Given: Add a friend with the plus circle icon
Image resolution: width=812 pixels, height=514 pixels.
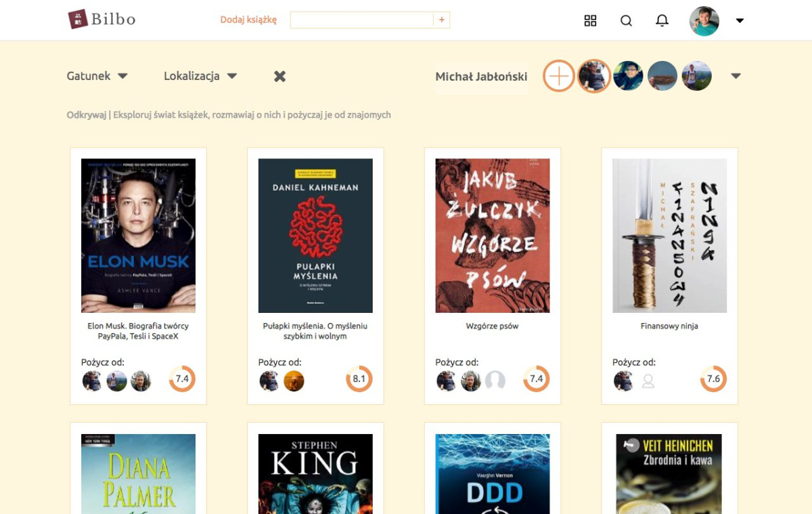Looking at the screenshot, I should [x=559, y=76].
